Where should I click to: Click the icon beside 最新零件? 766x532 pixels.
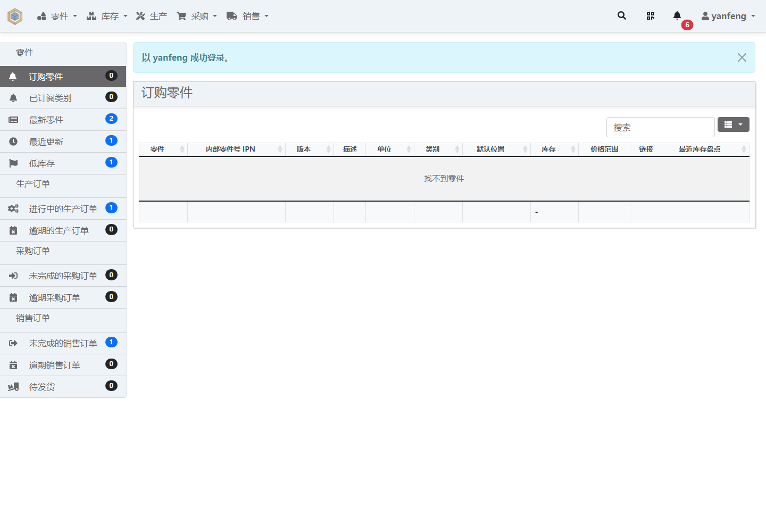point(13,120)
